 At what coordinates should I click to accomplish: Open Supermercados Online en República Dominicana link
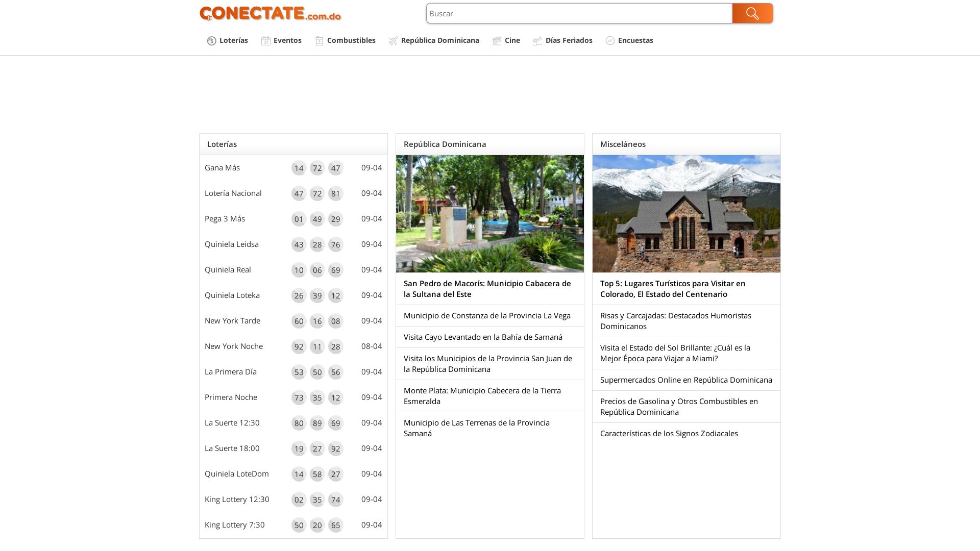686,380
